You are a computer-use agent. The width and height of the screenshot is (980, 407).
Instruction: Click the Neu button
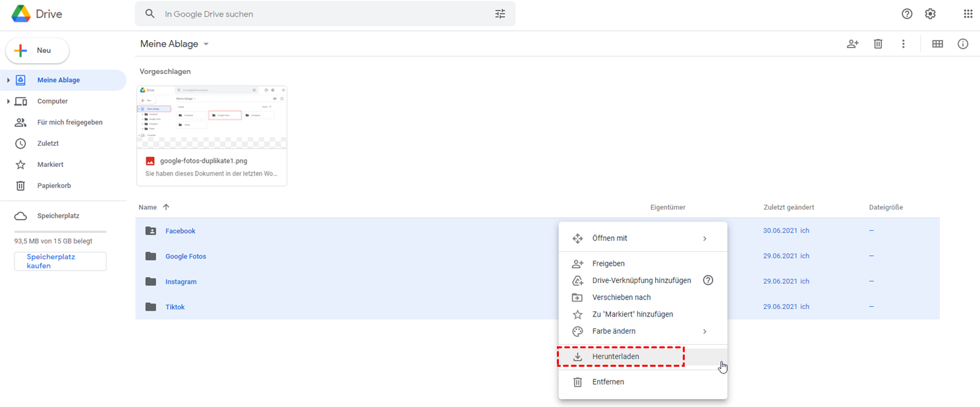pos(38,51)
